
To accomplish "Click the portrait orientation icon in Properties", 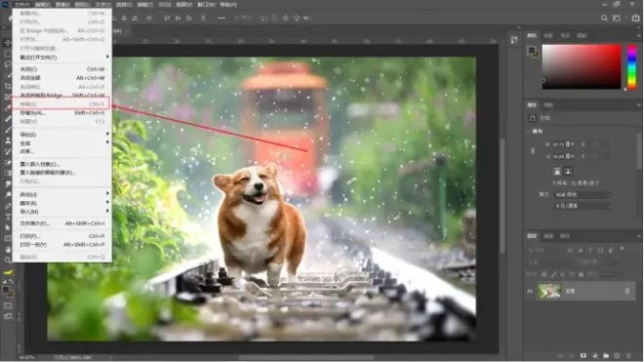I will pyautogui.click(x=557, y=171).
